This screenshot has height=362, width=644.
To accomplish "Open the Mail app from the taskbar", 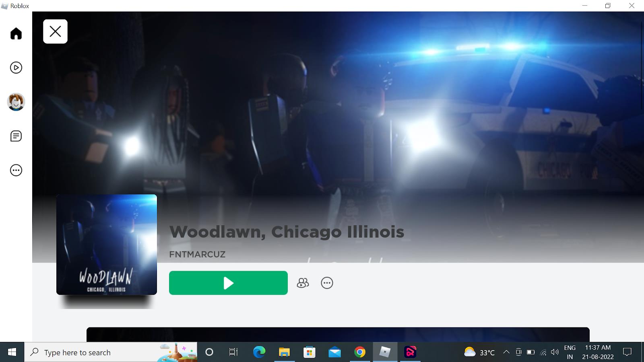I will (x=334, y=352).
